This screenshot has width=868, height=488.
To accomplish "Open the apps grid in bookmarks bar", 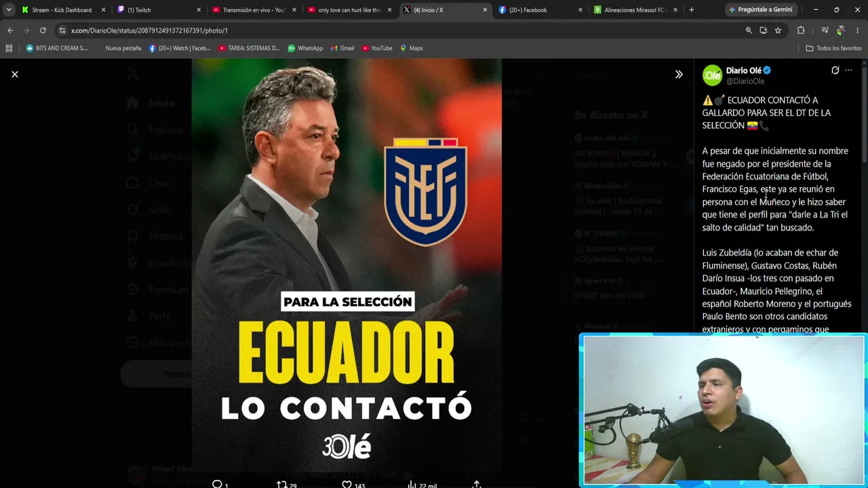I will coord(9,48).
